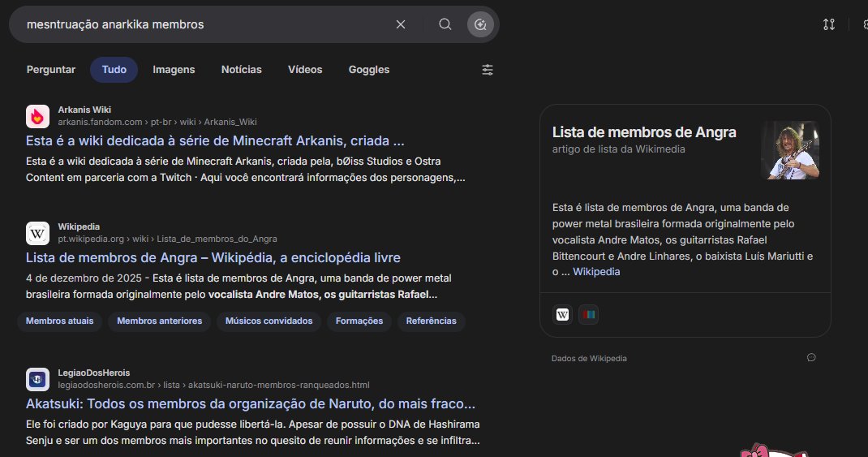Open the Wikipedia source icon in infobox

pos(562,315)
